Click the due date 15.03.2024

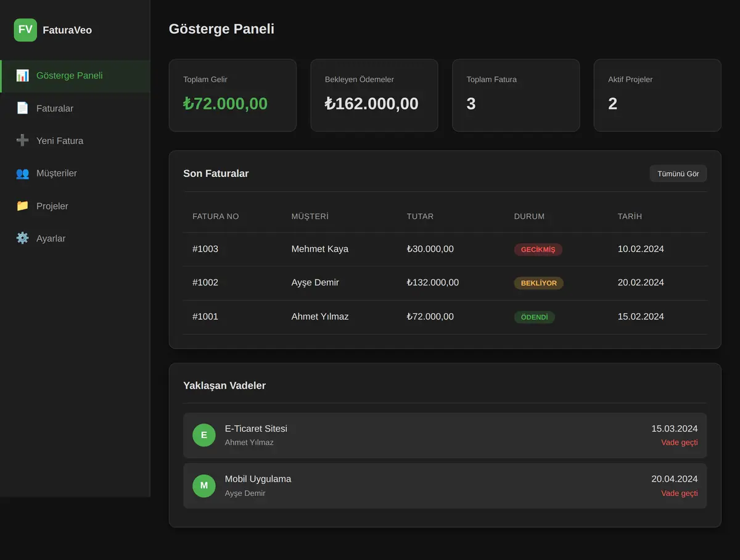tap(675, 429)
